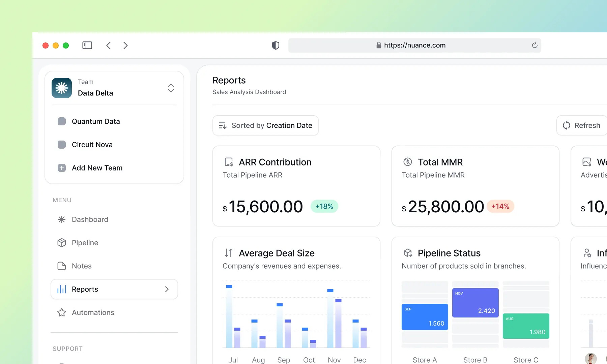Click the Refresh button
607x364 pixels.
(582, 125)
